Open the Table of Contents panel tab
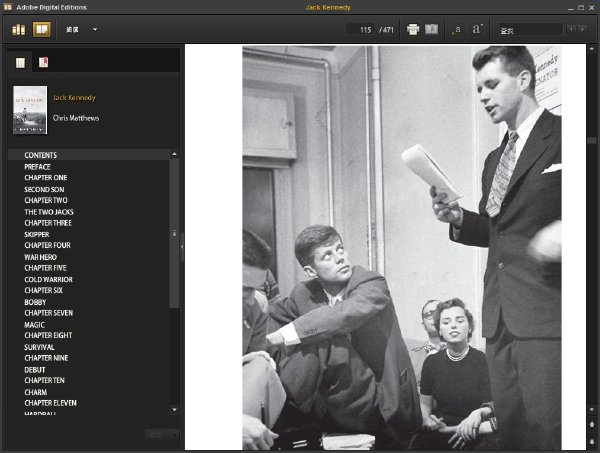The height and width of the screenshot is (453, 600). (20, 63)
